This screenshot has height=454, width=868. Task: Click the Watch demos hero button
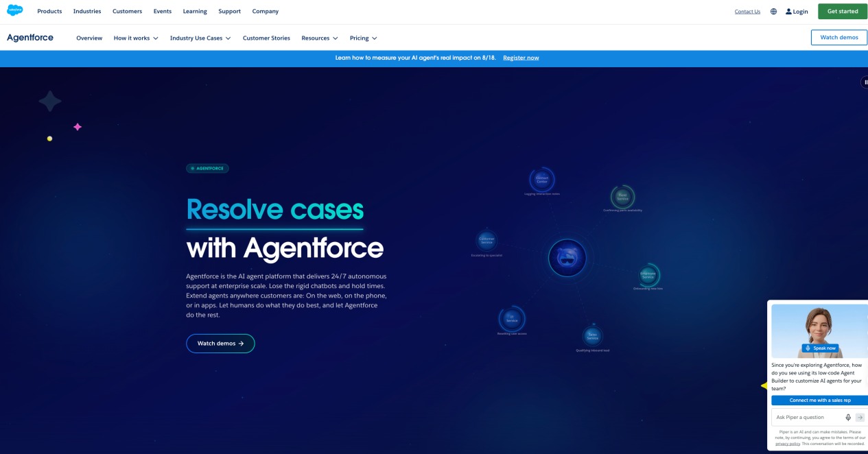pos(220,344)
